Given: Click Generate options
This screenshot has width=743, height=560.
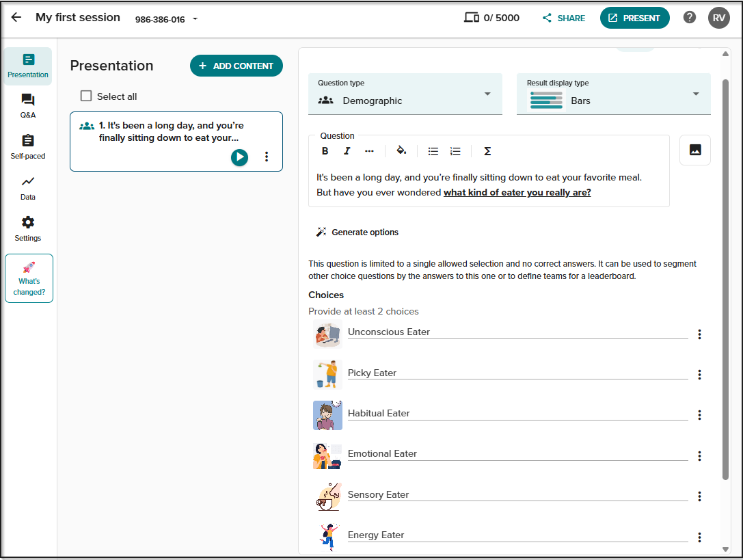Looking at the screenshot, I should pyautogui.click(x=357, y=232).
